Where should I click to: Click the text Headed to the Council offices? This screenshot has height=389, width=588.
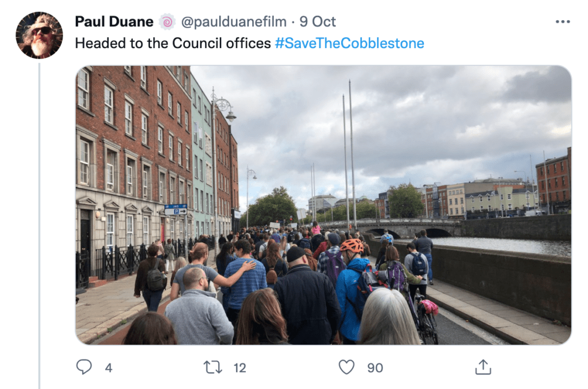[x=173, y=43]
